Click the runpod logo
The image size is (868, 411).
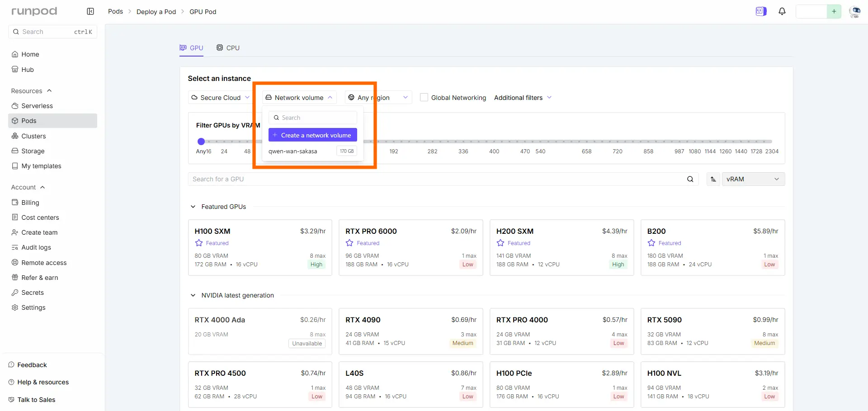(x=34, y=11)
